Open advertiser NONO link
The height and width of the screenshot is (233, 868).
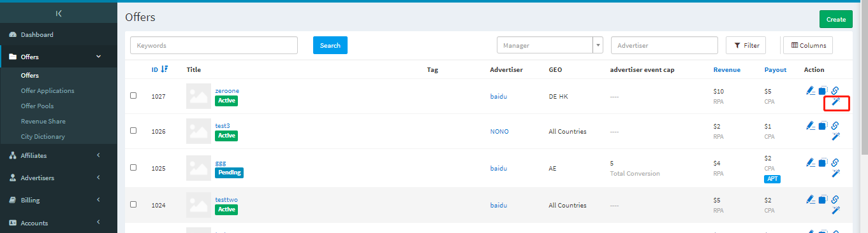click(x=499, y=132)
